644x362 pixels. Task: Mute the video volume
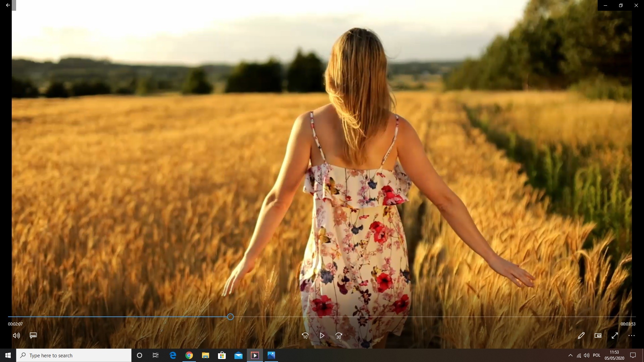(x=16, y=336)
